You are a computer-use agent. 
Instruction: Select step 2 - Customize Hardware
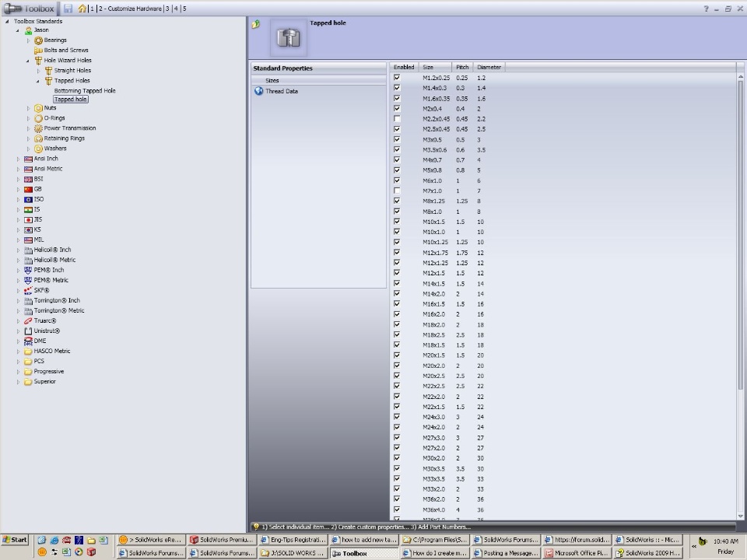pos(130,9)
